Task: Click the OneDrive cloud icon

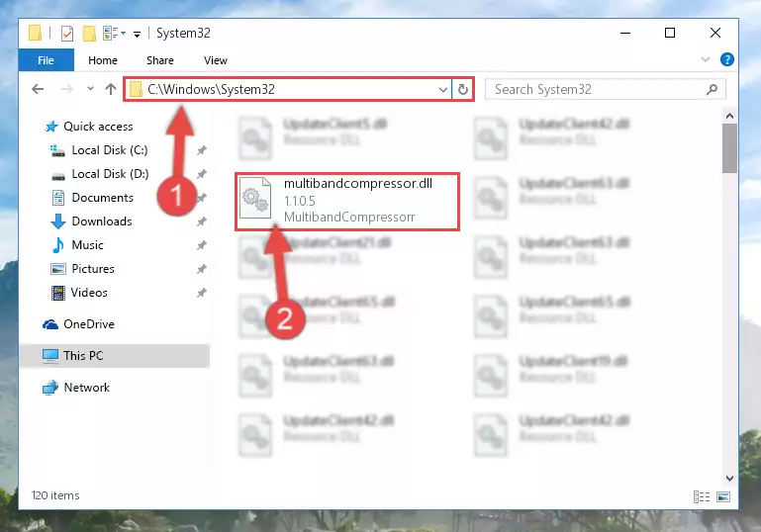Action: 50,324
